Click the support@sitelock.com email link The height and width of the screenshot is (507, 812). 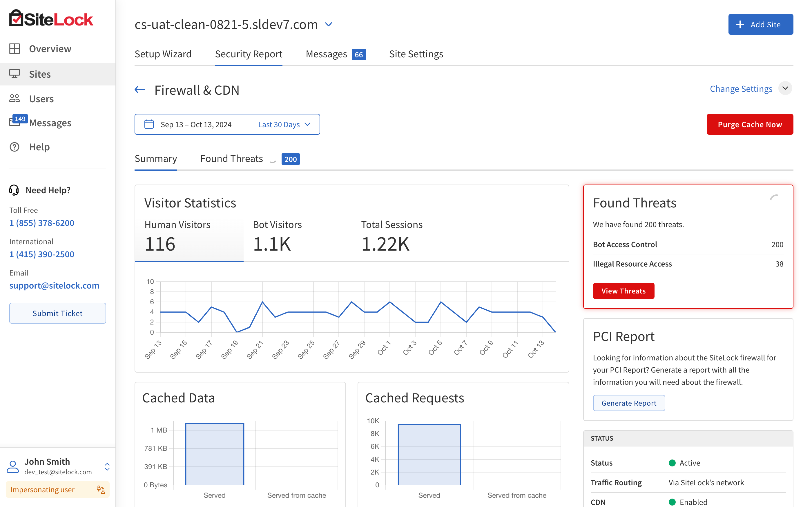tap(54, 285)
